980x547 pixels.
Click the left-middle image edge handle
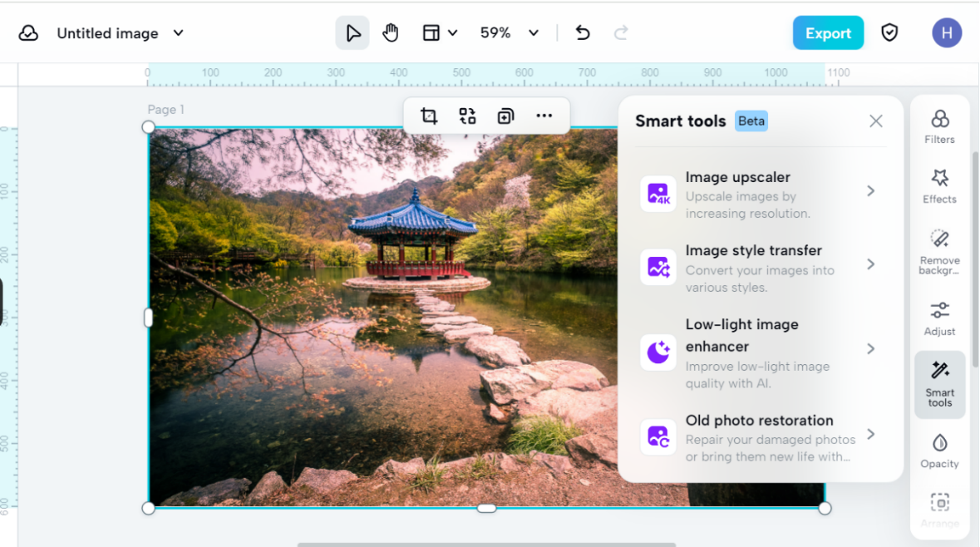pos(148,318)
